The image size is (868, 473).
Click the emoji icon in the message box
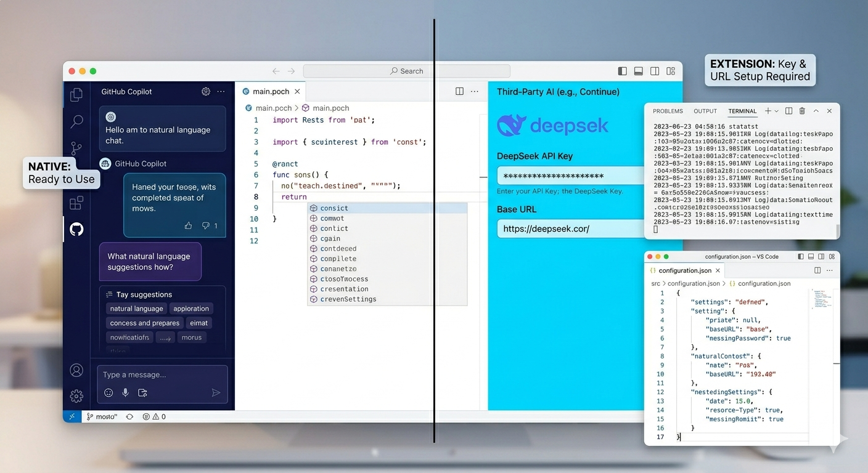tap(108, 392)
